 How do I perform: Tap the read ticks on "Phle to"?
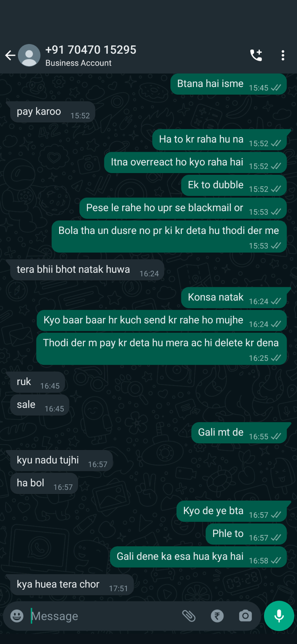[x=276, y=538]
